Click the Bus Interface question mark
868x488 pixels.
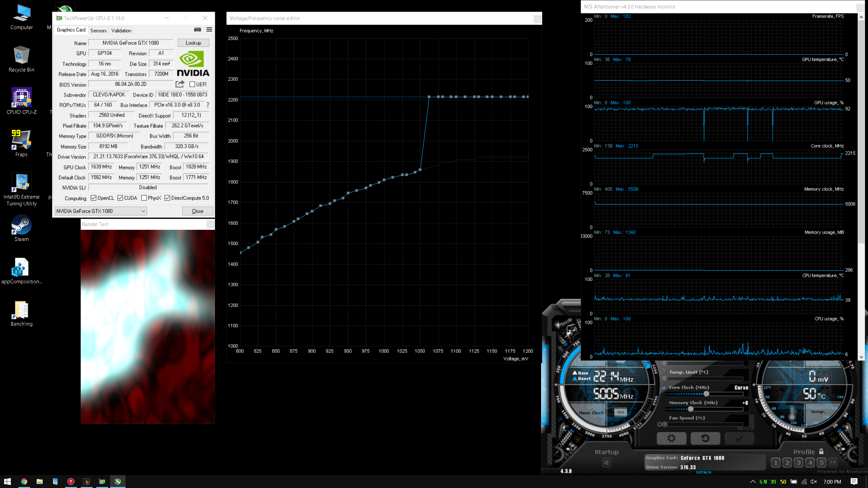point(208,105)
